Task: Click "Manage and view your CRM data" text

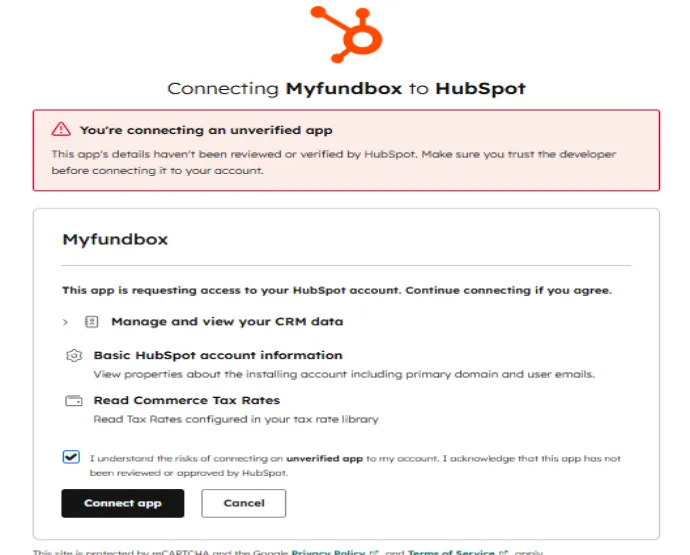Action: tap(227, 322)
